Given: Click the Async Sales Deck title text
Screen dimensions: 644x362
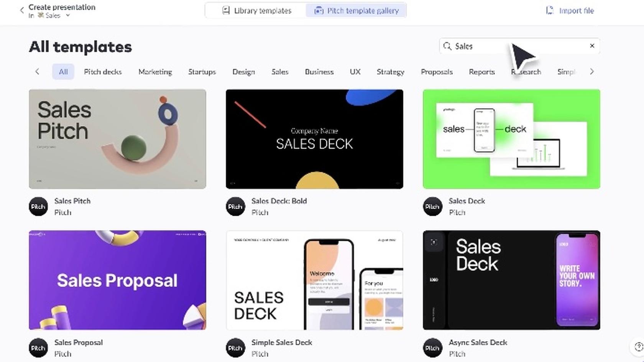Looking at the screenshot, I should (x=478, y=342).
